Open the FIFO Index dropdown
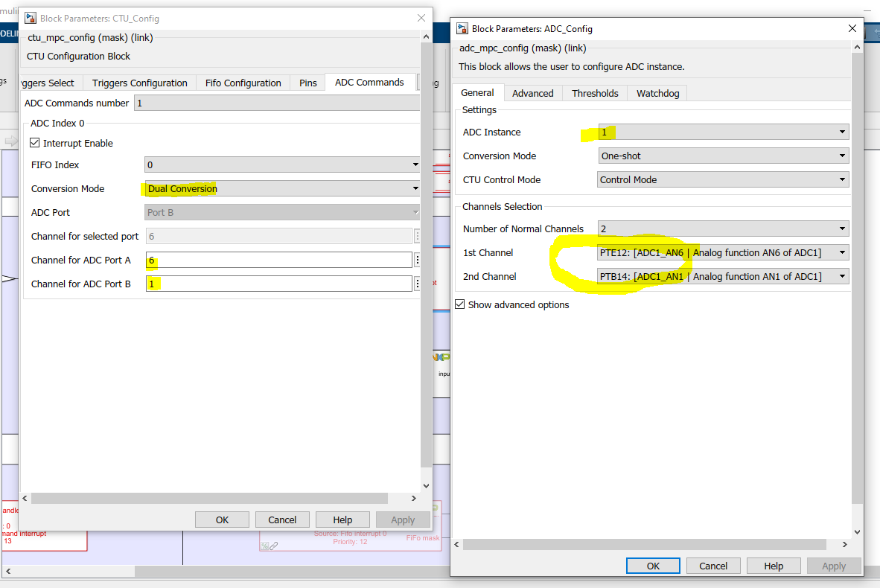880x588 pixels. pyautogui.click(x=414, y=164)
